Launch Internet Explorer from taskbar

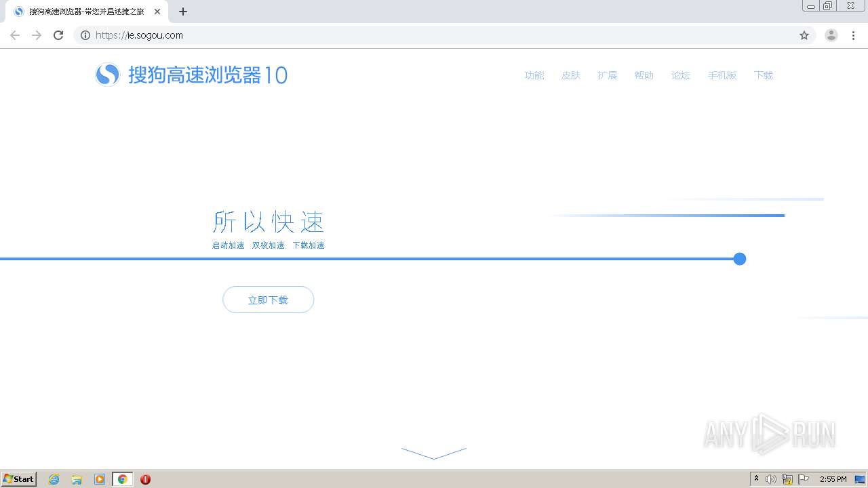point(54,479)
